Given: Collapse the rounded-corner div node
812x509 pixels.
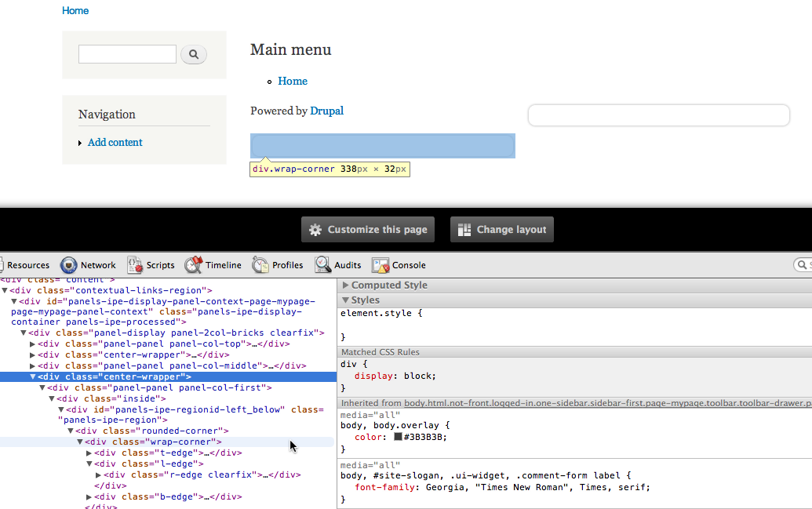Looking at the screenshot, I should pos(71,431).
